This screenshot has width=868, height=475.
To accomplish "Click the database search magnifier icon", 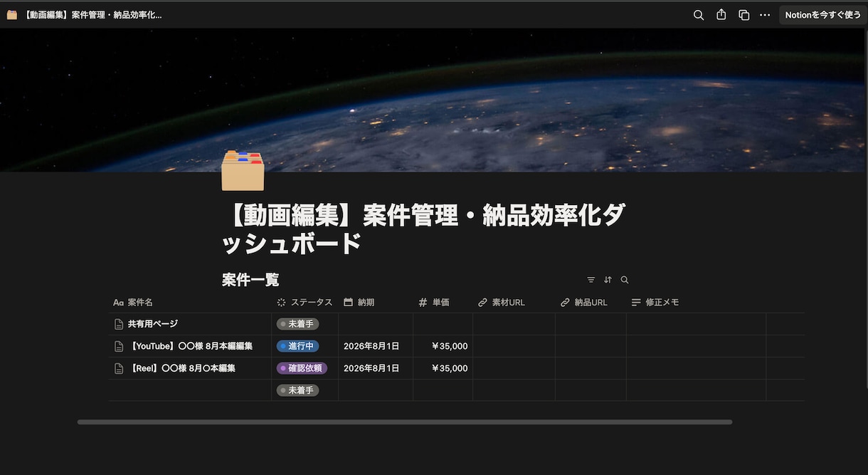I will (625, 280).
